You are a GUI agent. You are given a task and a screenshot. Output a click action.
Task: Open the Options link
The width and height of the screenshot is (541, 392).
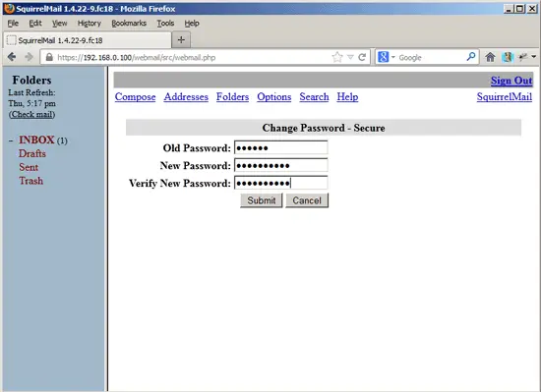click(274, 97)
